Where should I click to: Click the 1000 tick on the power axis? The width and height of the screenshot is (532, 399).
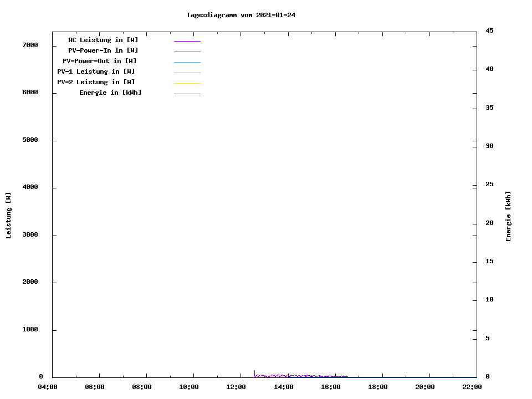[30, 330]
